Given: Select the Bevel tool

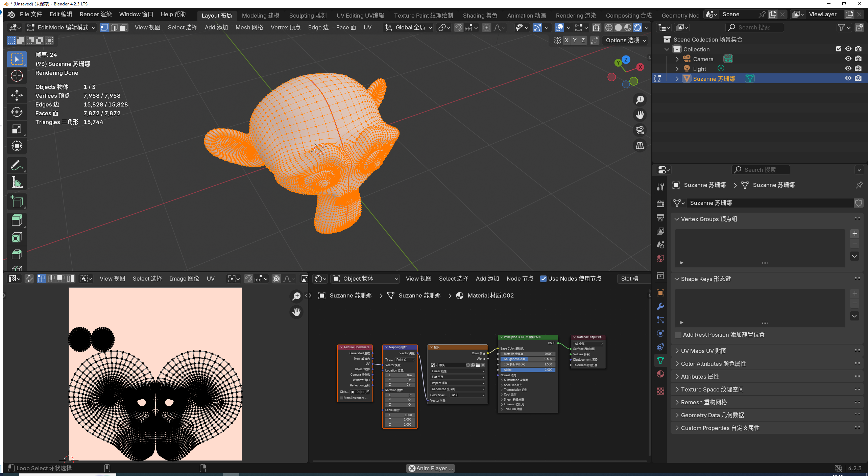Looking at the screenshot, I should [x=17, y=255].
